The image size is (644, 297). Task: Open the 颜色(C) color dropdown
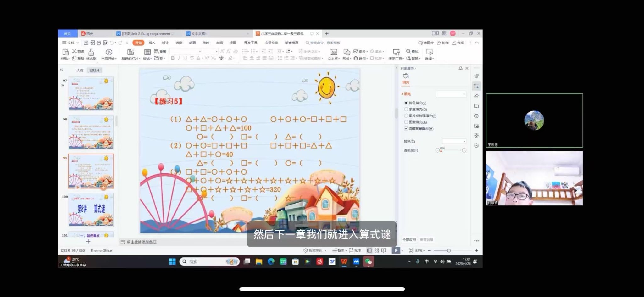click(454, 141)
